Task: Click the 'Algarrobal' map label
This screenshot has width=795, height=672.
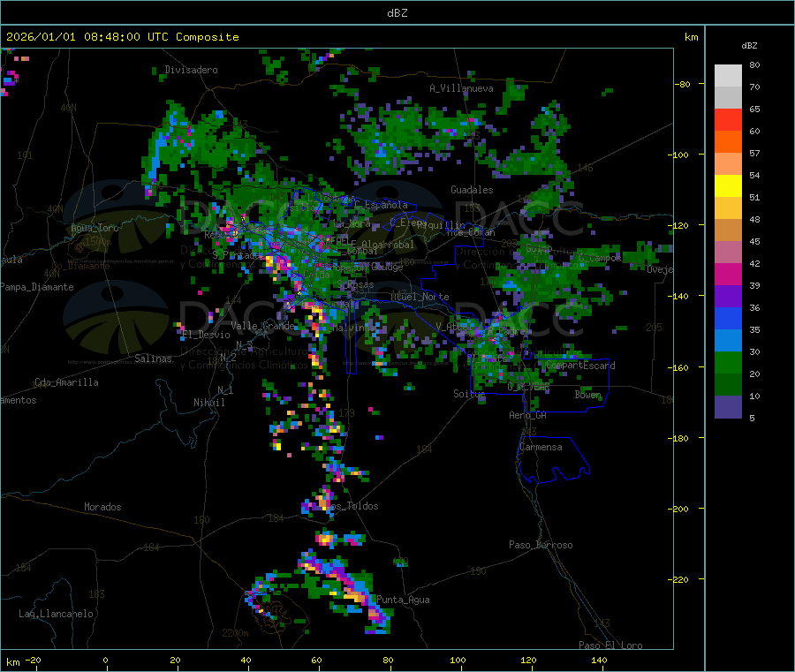Action: click(x=388, y=245)
